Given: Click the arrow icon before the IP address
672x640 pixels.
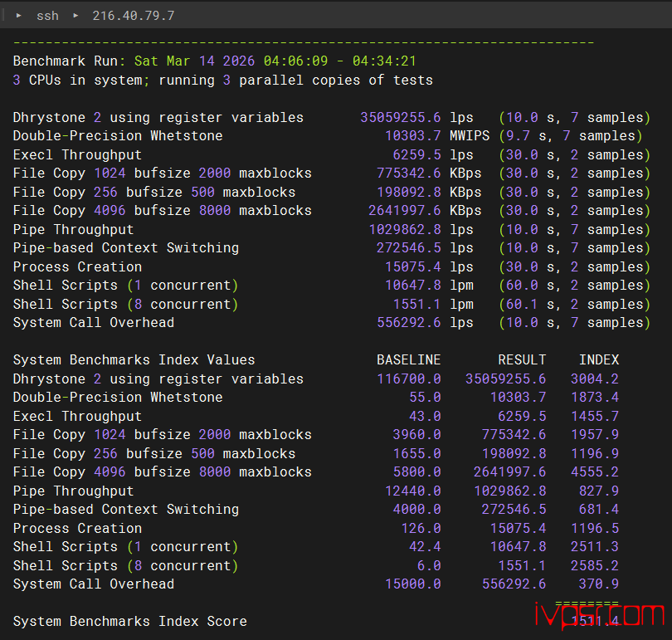Looking at the screenshot, I should [75, 16].
